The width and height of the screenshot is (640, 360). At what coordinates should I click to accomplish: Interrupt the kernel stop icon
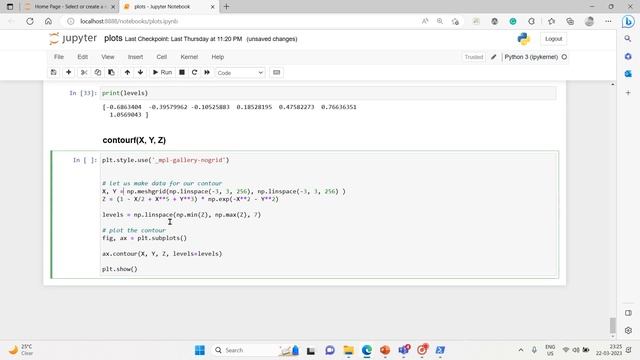[182, 72]
